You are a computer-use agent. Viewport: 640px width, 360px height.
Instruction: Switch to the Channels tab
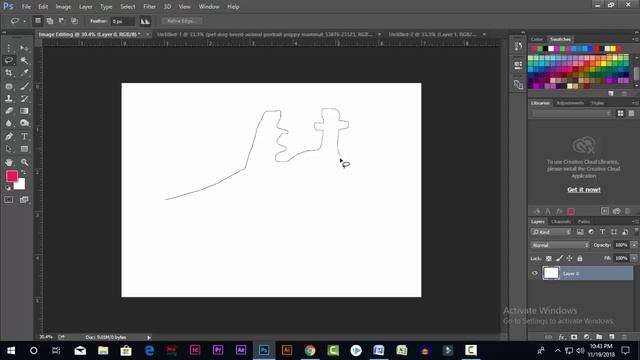(x=561, y=222)
